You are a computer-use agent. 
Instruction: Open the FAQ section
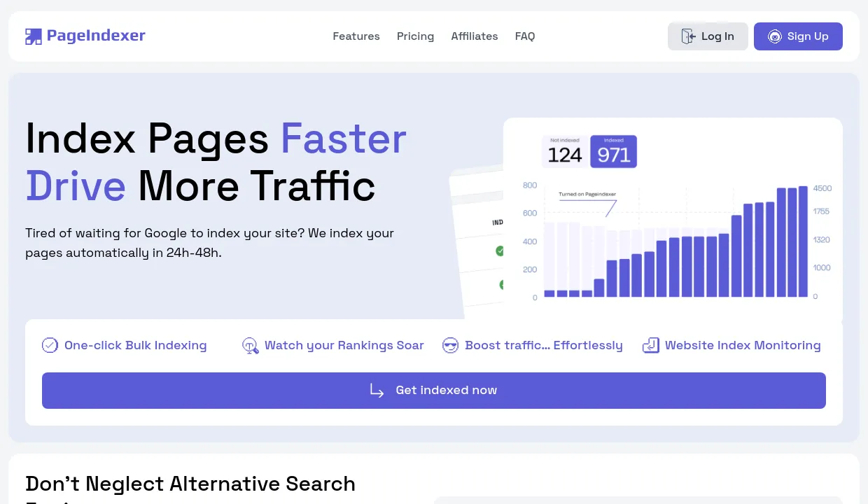pyautogui.click(x=525, y=36)
